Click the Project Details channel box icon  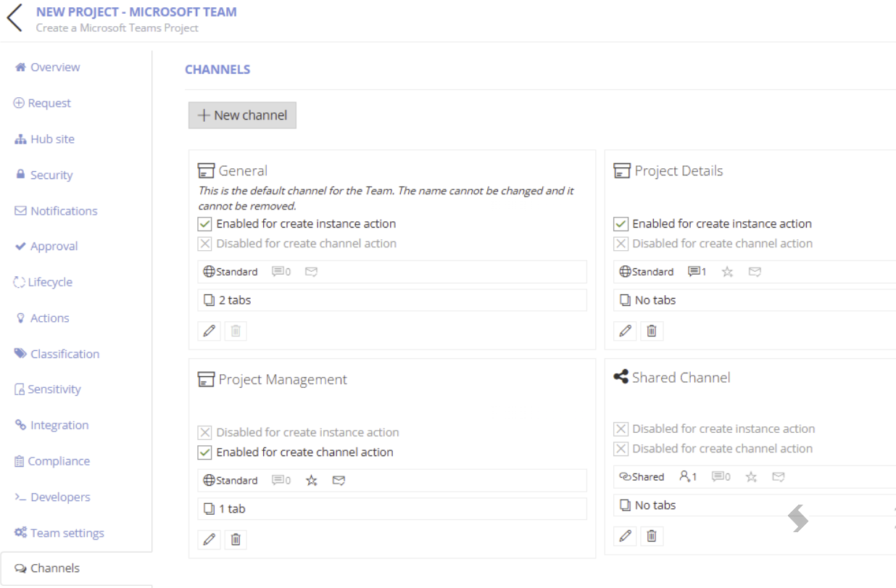(x=622, y=171)
